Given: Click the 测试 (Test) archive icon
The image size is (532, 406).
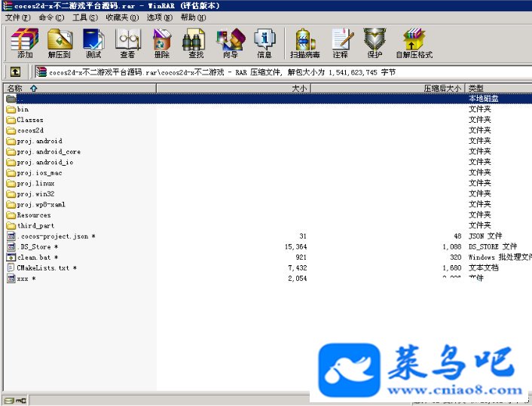Looking at the screenshot, I should point(93,43).
